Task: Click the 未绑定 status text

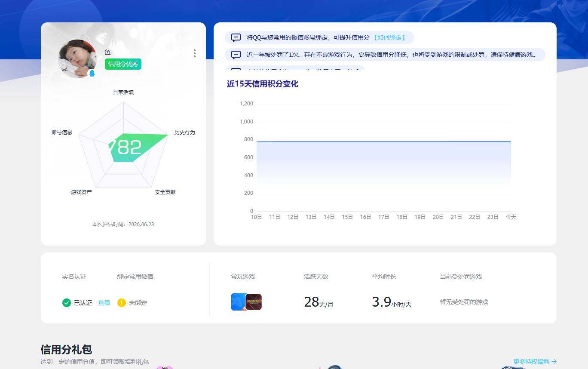Action: pos(138,303)
